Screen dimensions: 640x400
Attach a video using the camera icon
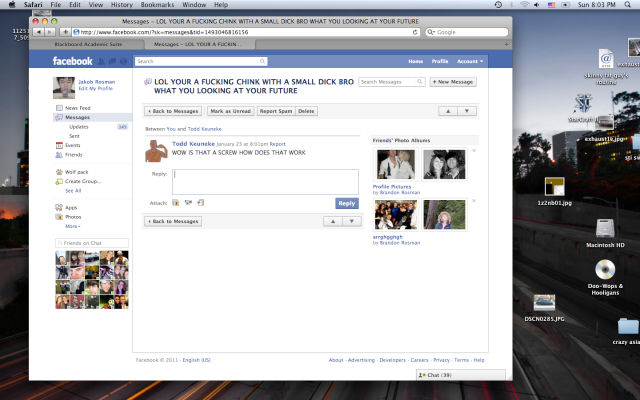[x=188, y=202]
